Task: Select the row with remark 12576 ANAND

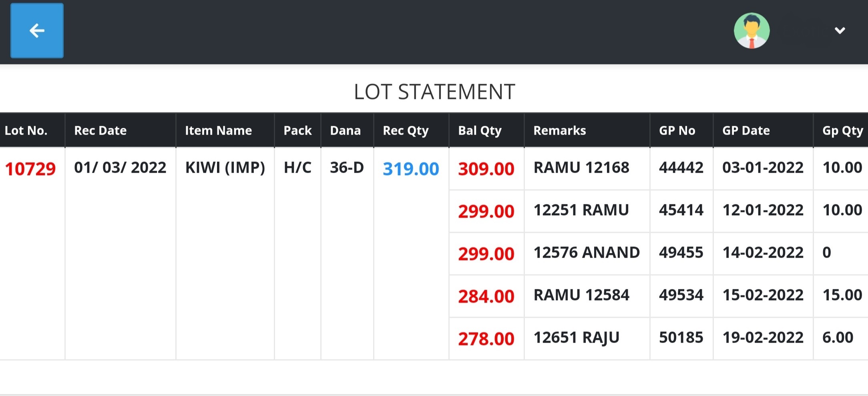Action: 659,253
